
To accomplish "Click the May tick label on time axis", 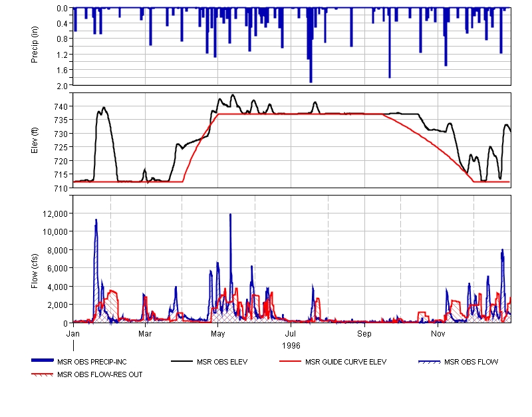I will click(x=217, y=331).
